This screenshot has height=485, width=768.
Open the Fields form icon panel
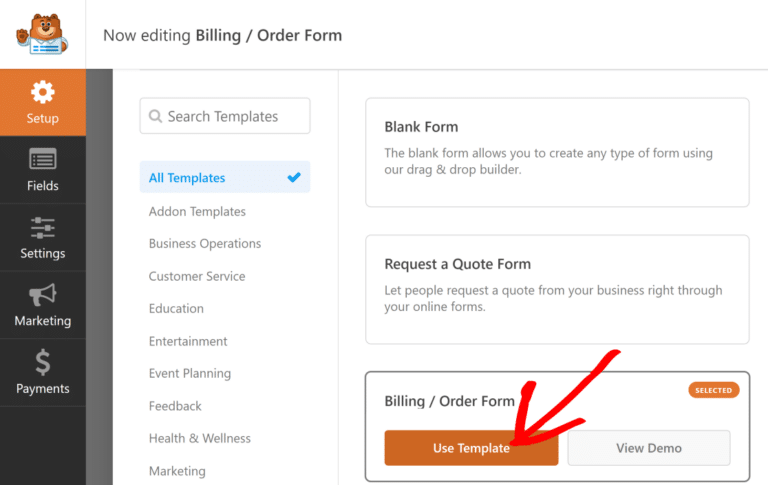tap(42, 160)
